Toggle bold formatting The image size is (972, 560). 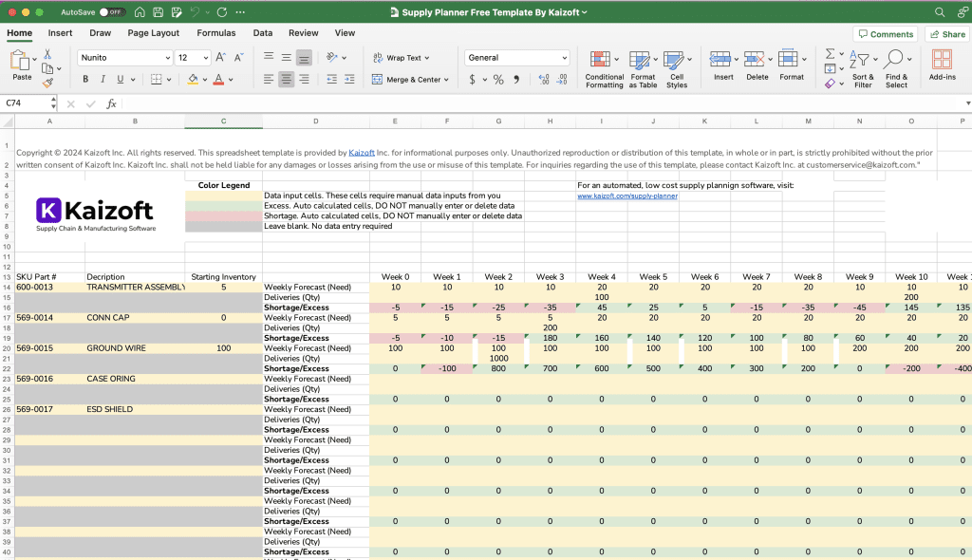click(86, 80)
